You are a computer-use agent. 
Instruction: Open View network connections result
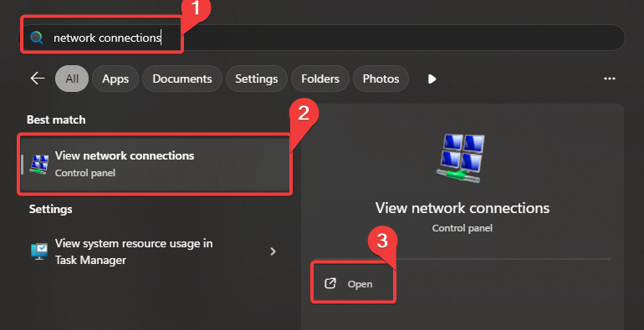point(155,165)
